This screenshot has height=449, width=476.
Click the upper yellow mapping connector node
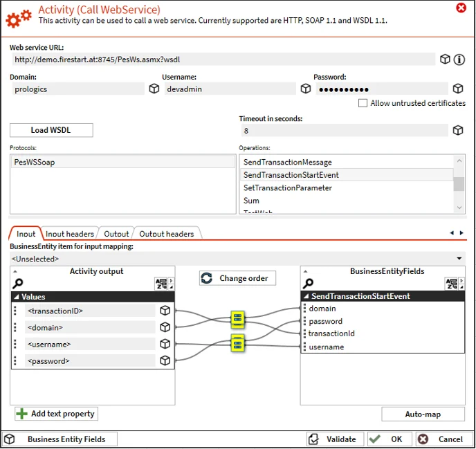pos(237,319)
